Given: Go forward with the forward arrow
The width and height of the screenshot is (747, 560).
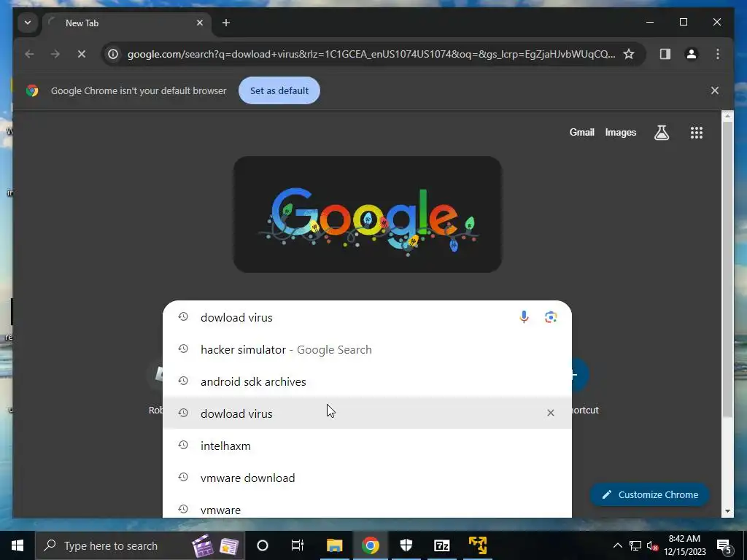Looking at the screenshot, I should tap(55, 54).
